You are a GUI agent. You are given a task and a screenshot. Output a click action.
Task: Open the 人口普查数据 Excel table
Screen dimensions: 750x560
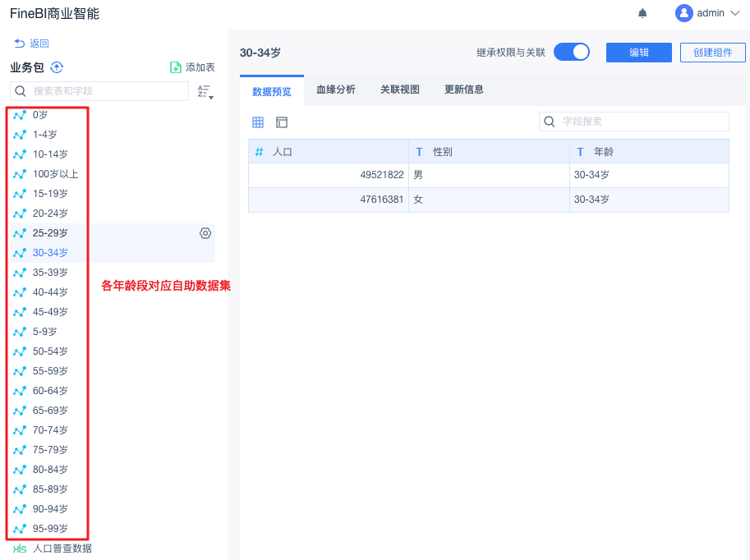coord(62,549)
